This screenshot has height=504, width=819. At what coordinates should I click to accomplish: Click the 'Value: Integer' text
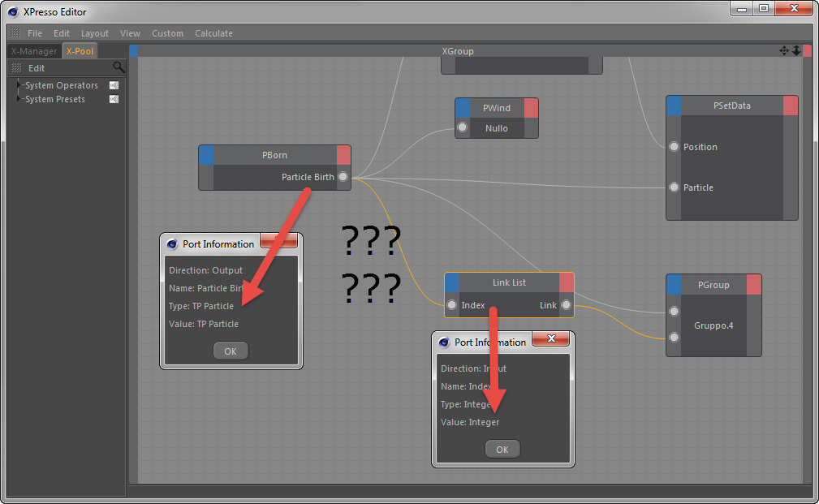(x=470, y=422)
